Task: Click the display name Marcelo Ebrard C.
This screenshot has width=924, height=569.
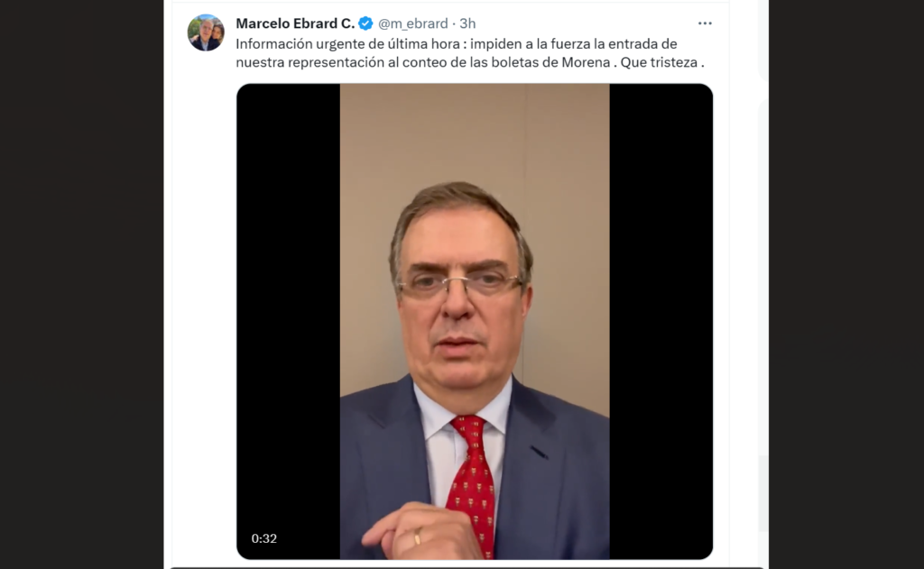Action: (295, 23)
